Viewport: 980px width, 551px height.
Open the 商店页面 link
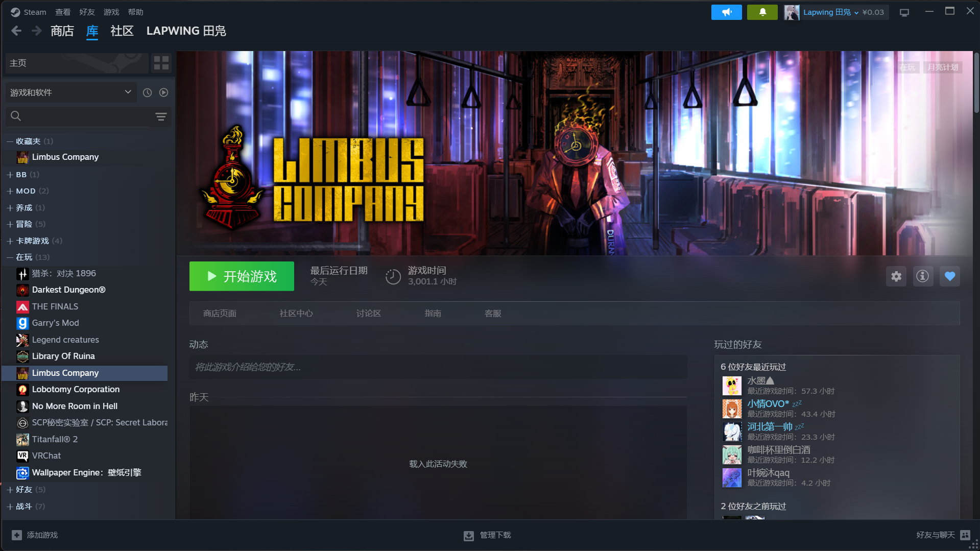(x=220, y=314)
